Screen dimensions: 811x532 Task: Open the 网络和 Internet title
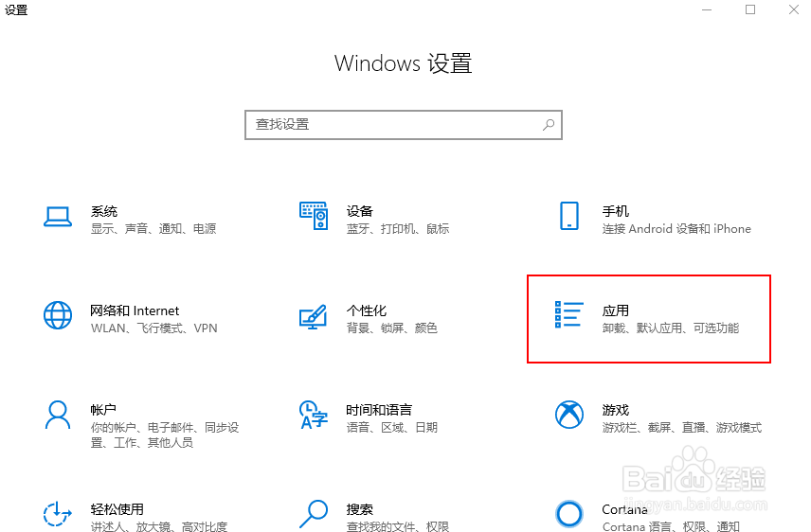[x=135, y=310]
